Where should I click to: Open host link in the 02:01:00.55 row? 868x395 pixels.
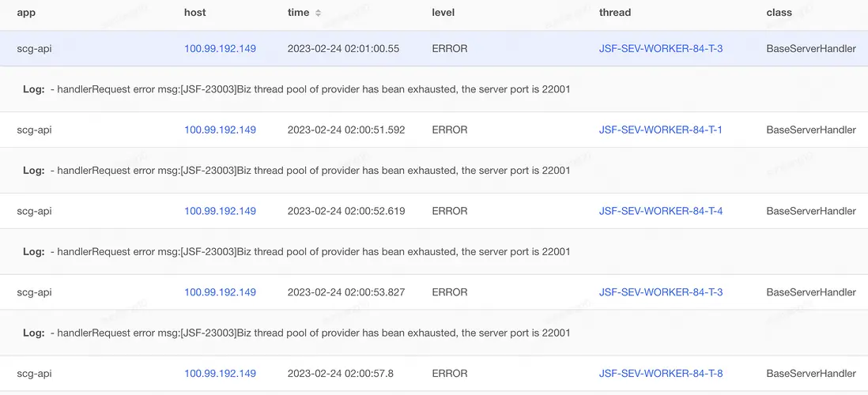[x=220, y=49]
